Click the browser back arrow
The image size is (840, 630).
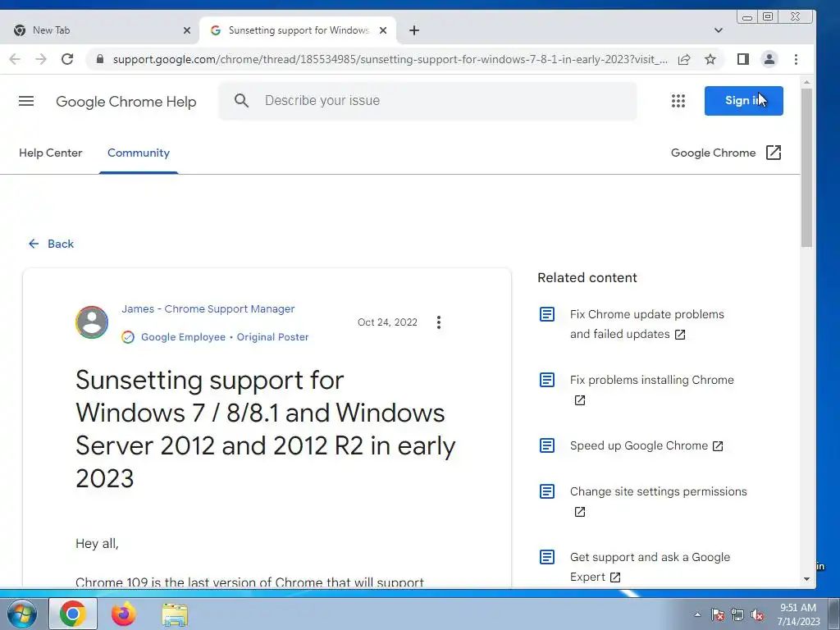[x=15, y=59]
